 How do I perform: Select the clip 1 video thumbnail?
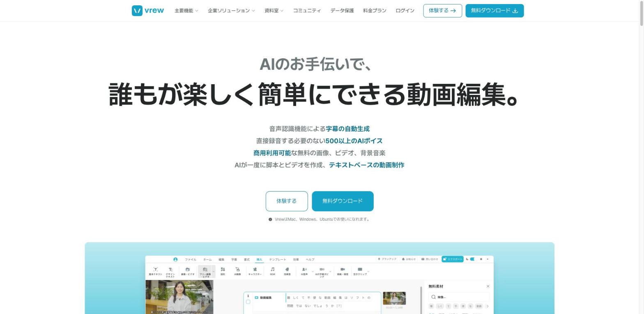pos(394,298)
